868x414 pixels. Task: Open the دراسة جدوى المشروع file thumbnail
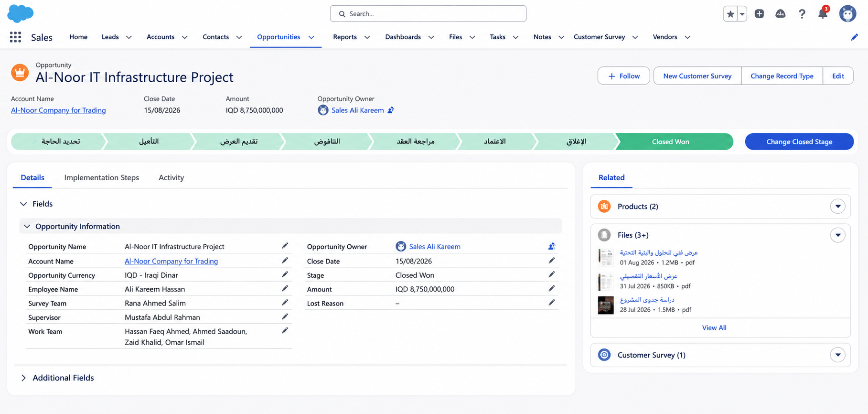(x=606, y=305)
